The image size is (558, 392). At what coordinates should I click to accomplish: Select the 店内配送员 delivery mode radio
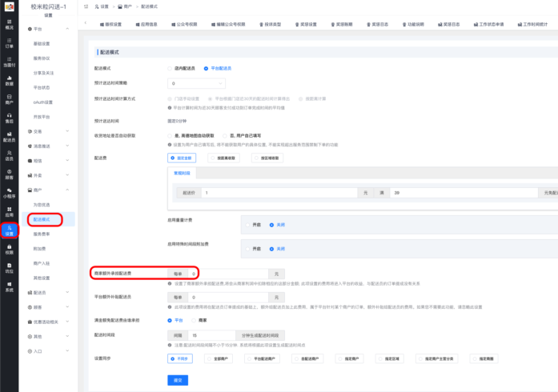pos(170,69)
